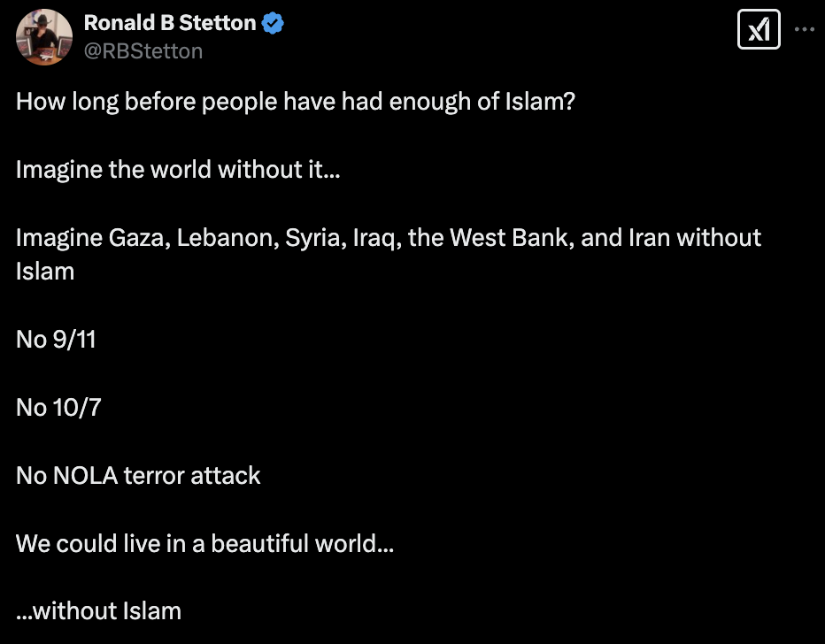The height and width of the screenshot is (644, 825).
Task: Click the @RBStetton handle
Action: tap(143, 51)
